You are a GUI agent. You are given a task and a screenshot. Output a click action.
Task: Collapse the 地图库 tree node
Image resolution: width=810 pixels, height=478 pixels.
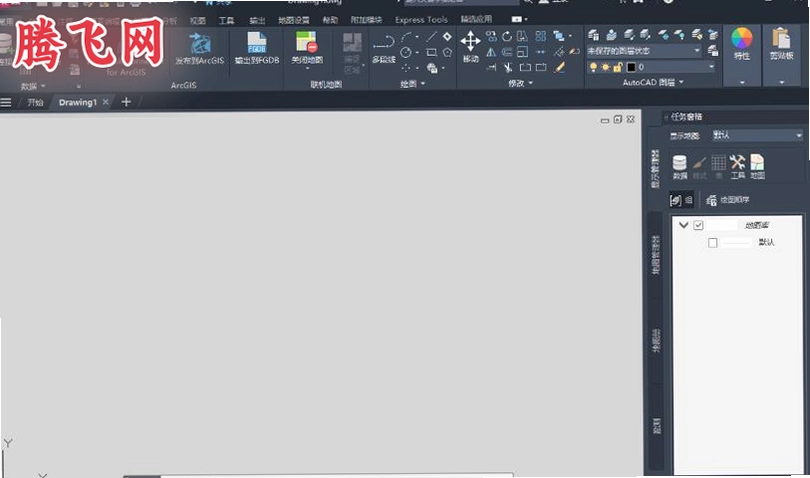(683, 225)
